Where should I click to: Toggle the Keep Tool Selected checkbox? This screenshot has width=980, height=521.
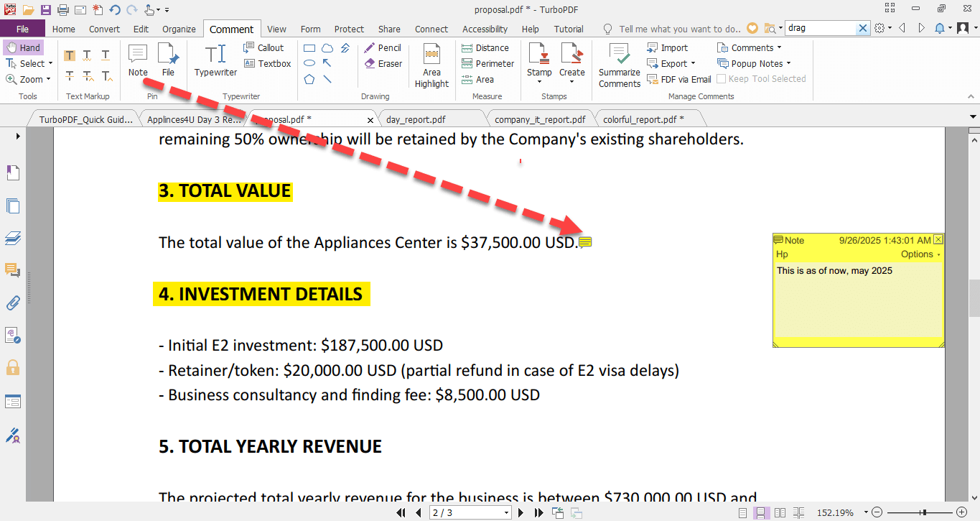[722, 79]
